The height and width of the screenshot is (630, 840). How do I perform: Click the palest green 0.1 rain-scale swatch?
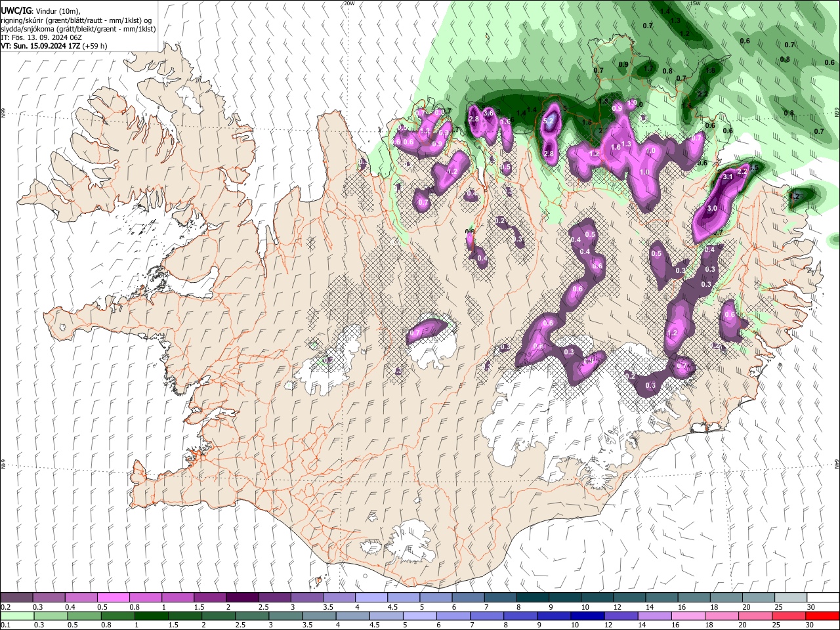[16, 616]
